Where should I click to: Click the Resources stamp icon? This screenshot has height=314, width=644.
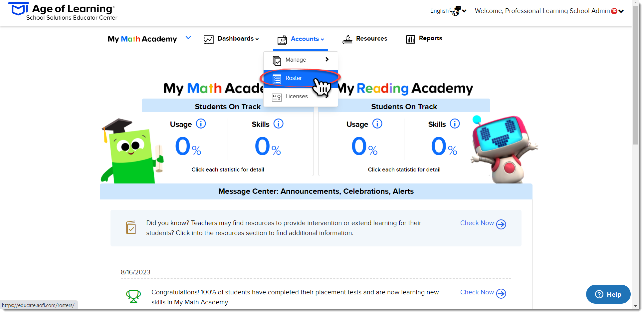coord(347,40)
